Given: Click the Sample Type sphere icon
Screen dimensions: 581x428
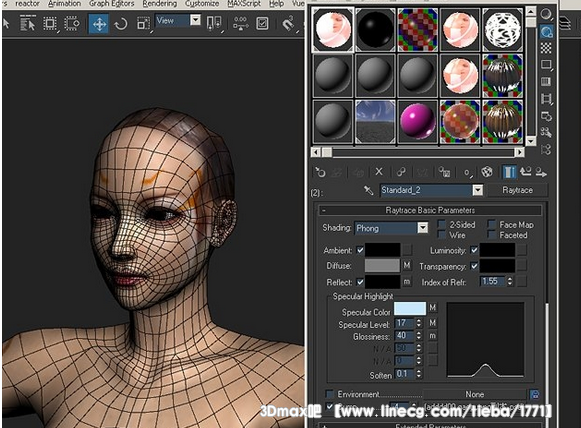Looking at the screenshot, I should [546, 14].
